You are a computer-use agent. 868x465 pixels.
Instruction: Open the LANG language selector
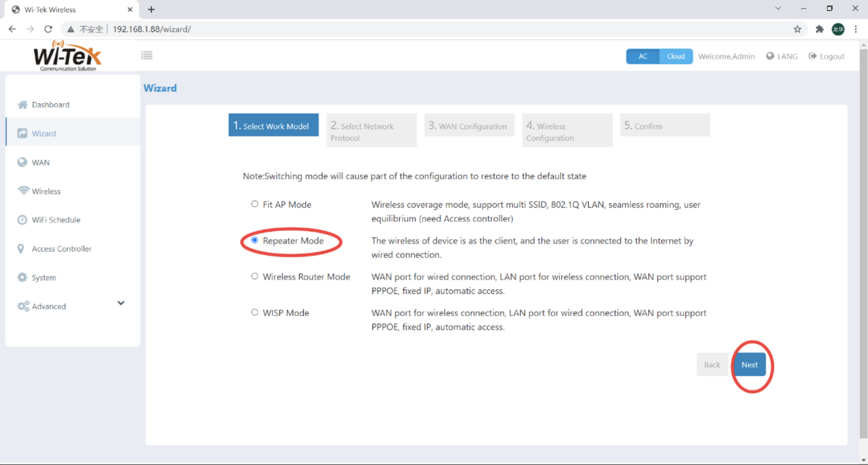782,56
